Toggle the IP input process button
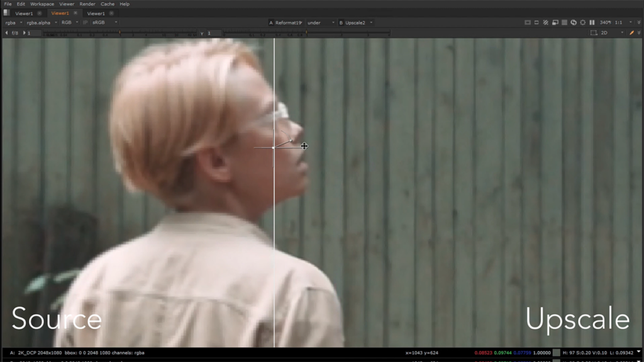The height and width of the screenshot is (362, 644). (86, 23)
